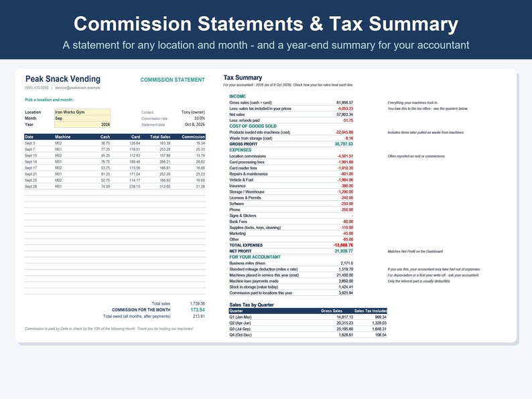
Task: Click the 'Card' column header
Action: [136, 137]
